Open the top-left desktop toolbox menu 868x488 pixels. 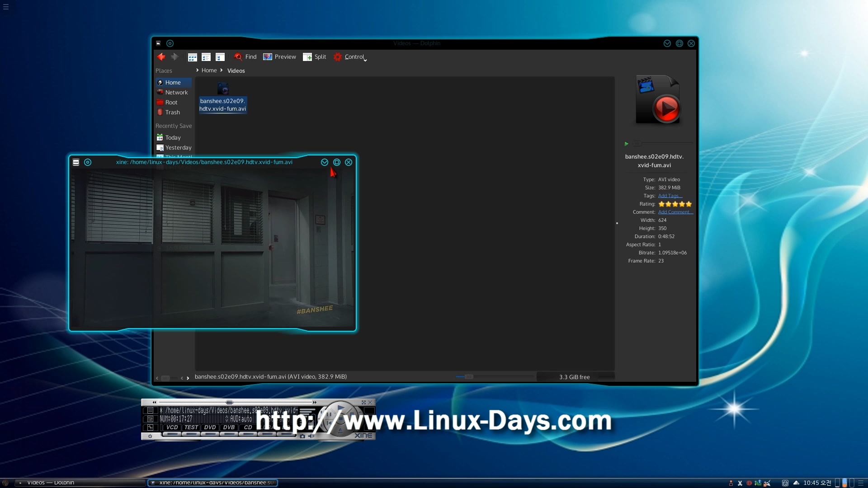point(6,7)
